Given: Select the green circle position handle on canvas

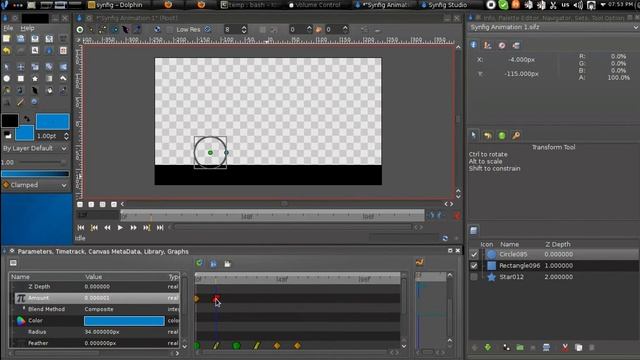Looking at the screenshot, I should pyautogui.click(x=210, y=153).
